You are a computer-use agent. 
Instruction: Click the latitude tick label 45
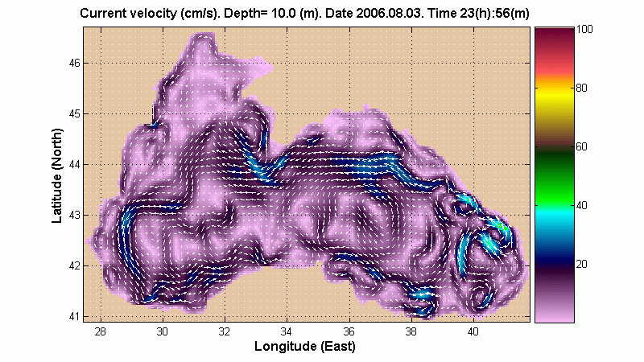point(75,113)
